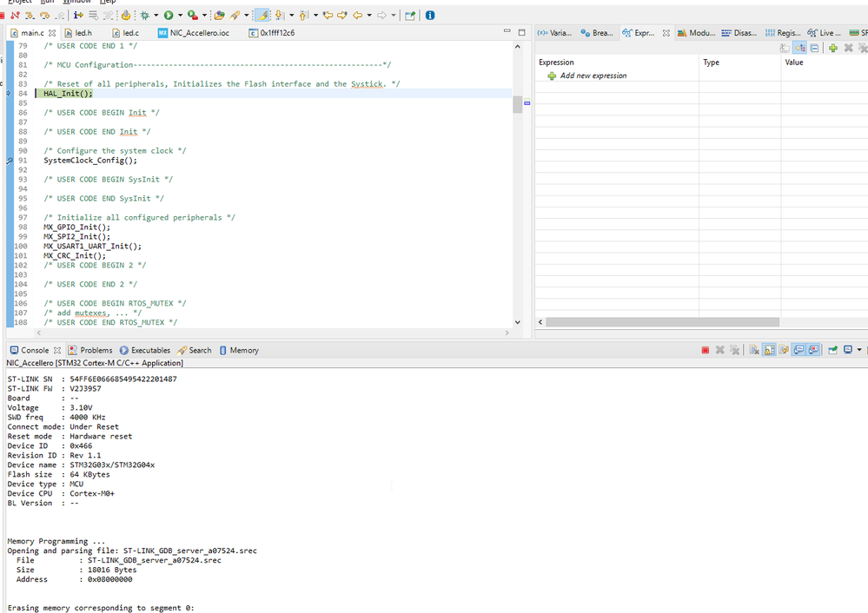Open the Run launch dropdown arrow
Screen dimensions: 868x613
point(180,15)
